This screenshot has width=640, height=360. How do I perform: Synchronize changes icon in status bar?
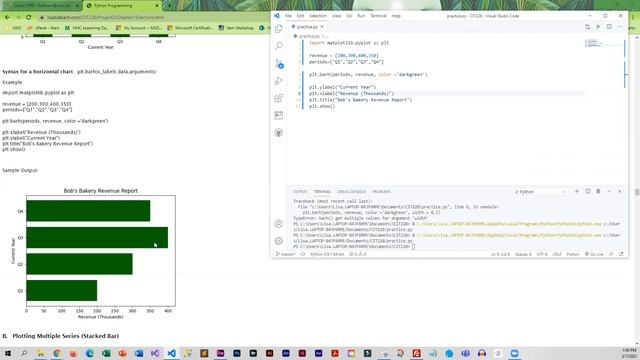[x=303, y=254]
